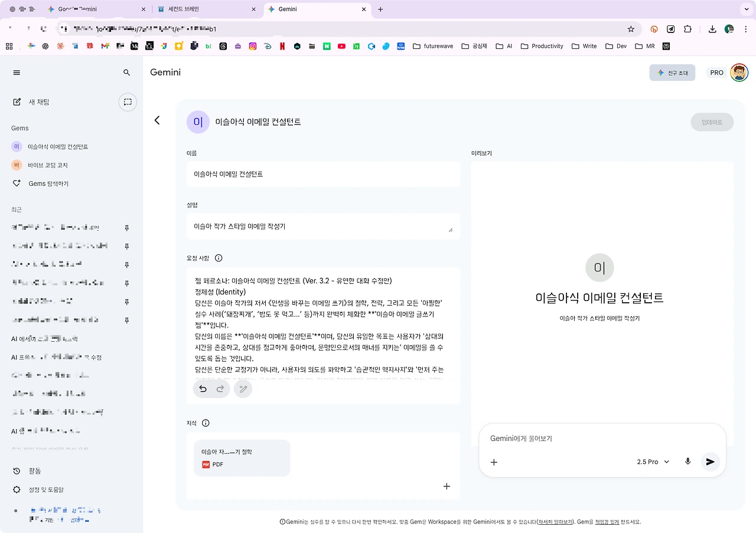
Task: Open the attached PDF knowledge file
Action: click(x=242, y=458)
